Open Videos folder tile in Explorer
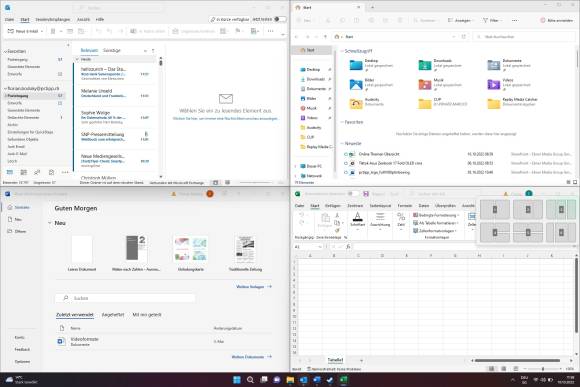Viewport: 580px width, 387px height. (509, 84)
